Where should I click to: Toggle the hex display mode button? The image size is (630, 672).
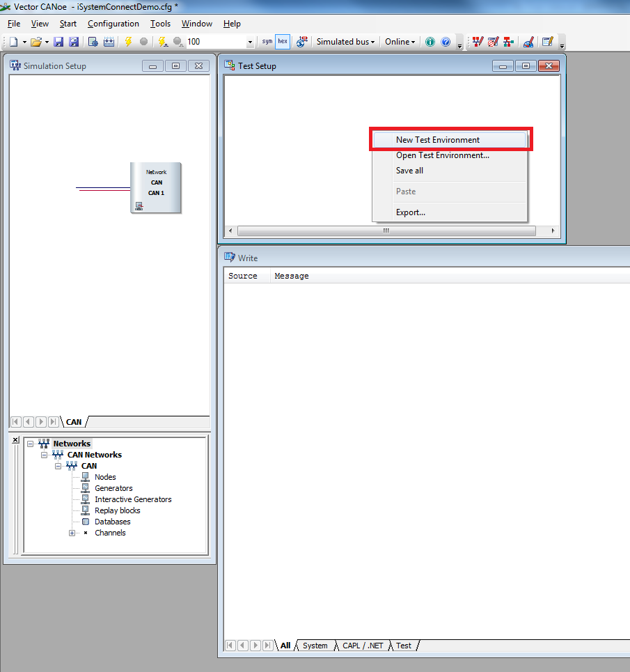[x=283, y=42]
